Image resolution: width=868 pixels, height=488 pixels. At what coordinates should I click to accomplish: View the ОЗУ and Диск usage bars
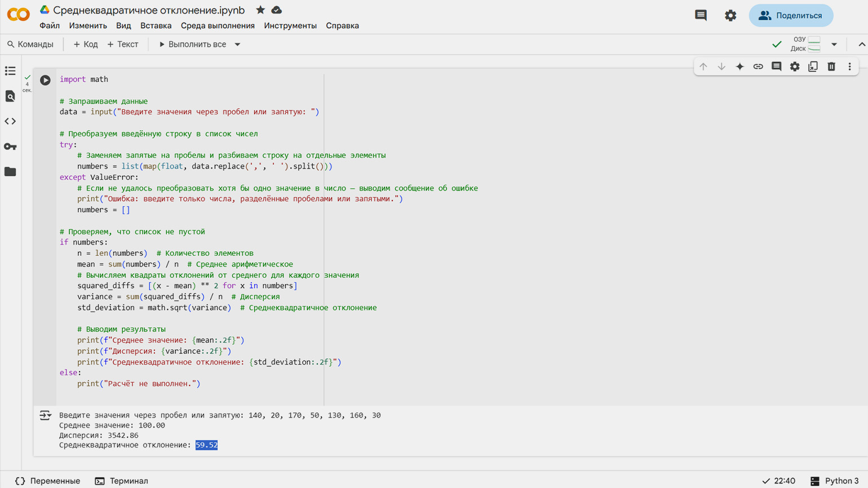pyautogui.click(x=806, y=44)
